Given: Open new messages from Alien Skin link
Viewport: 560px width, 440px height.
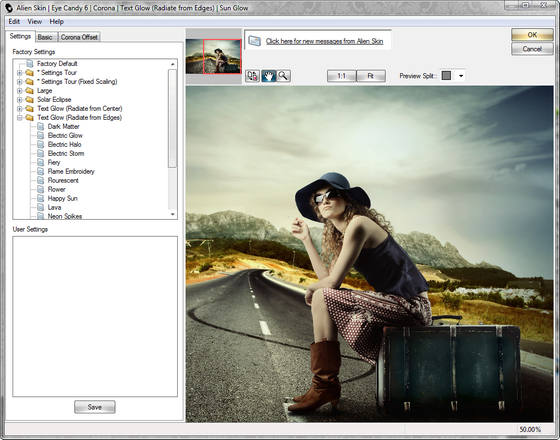Looking at the screenshot, I should click(324, 41).
